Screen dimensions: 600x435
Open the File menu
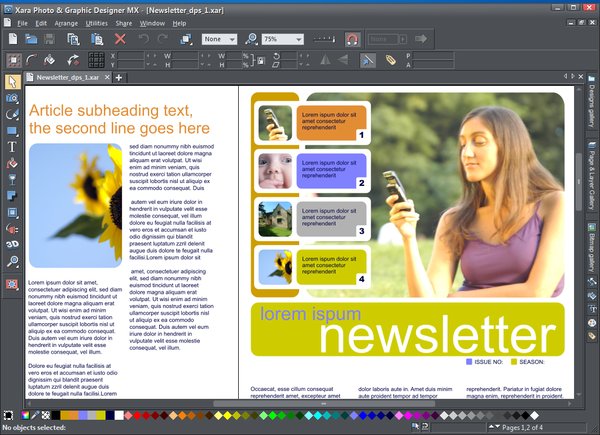22,23
